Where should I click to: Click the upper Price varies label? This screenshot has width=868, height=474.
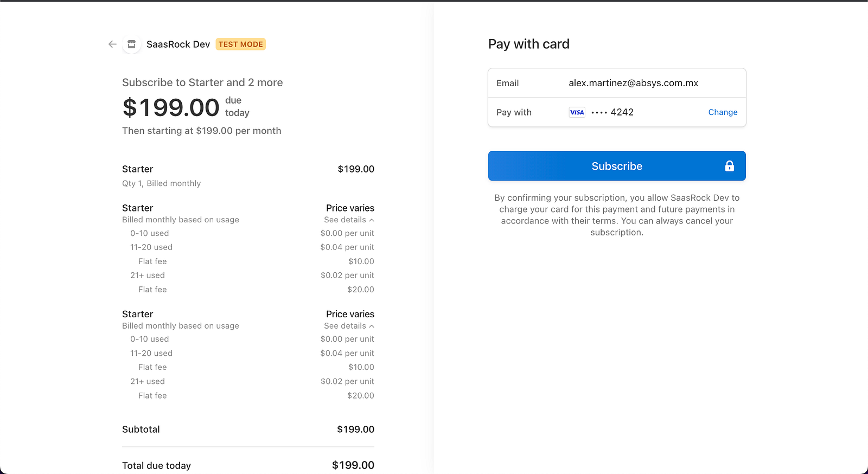click(x=350, y=208)
